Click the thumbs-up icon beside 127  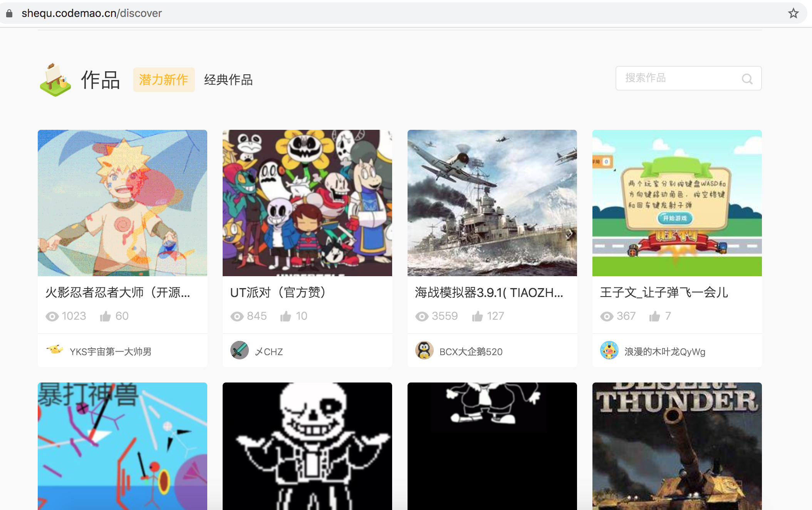(x=477, y=316)
